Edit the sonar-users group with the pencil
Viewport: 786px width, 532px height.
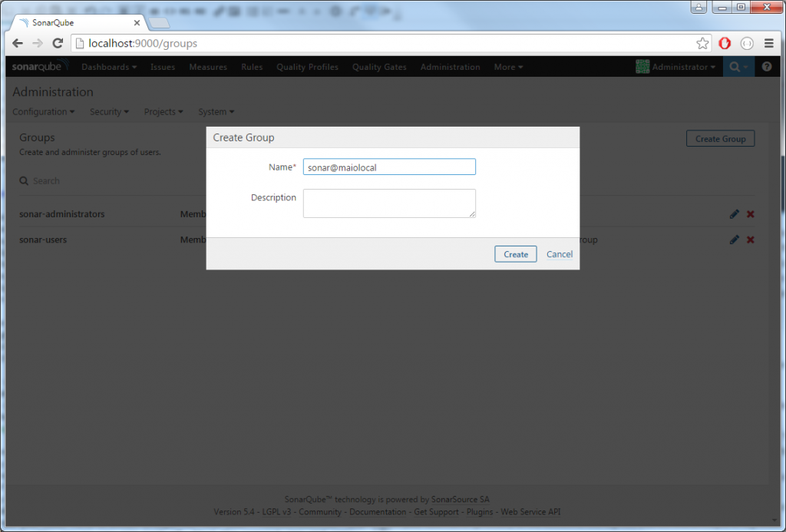tap(735, 240)
